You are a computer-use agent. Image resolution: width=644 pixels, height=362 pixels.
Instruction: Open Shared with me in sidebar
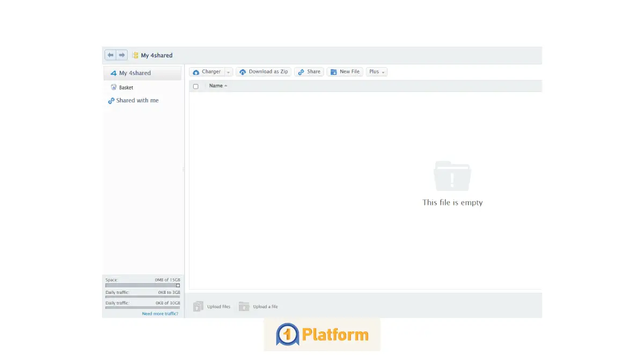pyautogui.click(x=137, y=100)
